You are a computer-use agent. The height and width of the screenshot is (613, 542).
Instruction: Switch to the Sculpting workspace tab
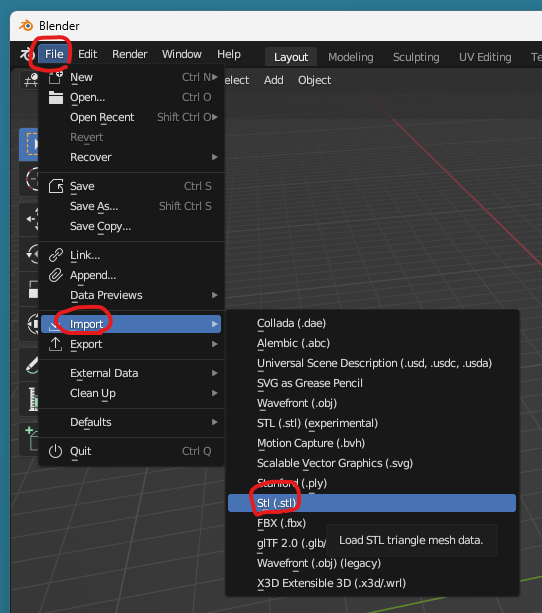(416, 57)
